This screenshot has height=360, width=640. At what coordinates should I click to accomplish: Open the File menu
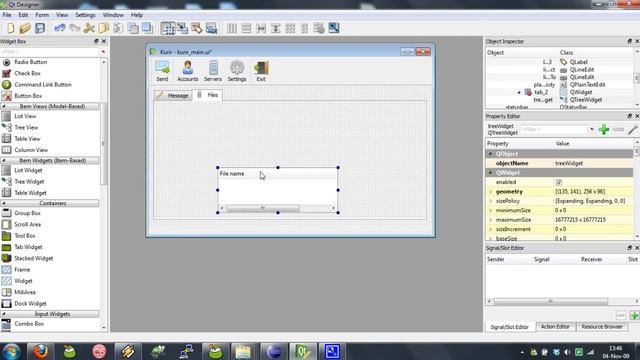coord(7,15)
